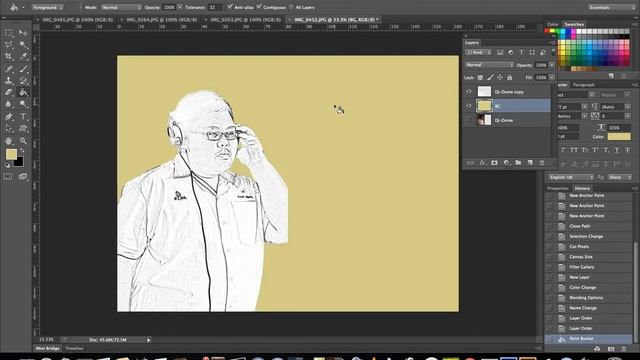The height and width of the screenshot is (360, 640).
Task: Open layer Fill dropdown arrow
Action: pyautogui.click(x=551, y=77)
